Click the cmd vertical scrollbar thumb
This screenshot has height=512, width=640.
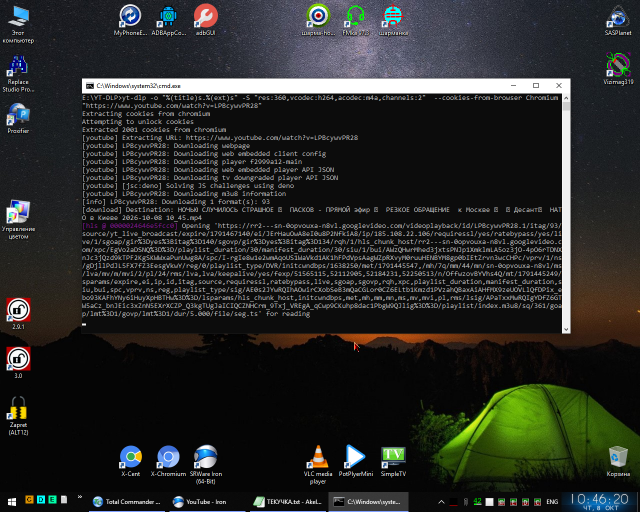coord(566,107)
